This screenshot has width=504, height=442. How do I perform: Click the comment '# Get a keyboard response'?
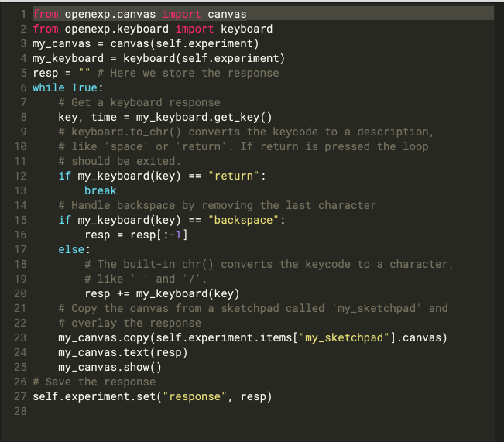(139, 102)
